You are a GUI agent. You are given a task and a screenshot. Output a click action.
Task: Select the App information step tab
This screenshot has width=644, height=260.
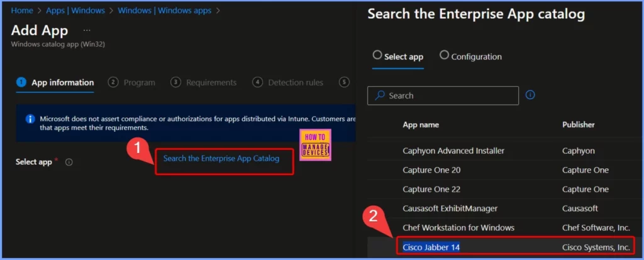coord(55,82)
